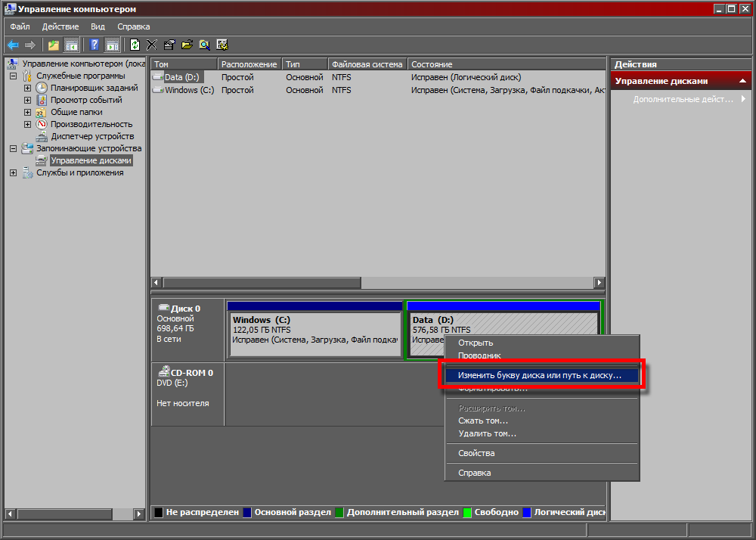Screen dimensions: 756x540
Task: Toggle the Show/Hide Console Tree icon
Action: [x=71, y=45]
